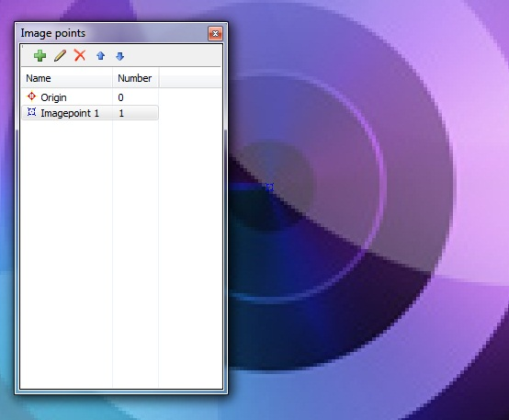Sort by the Number column header
Viewport: 509px width, 420px height.
[x=135, y=78]
